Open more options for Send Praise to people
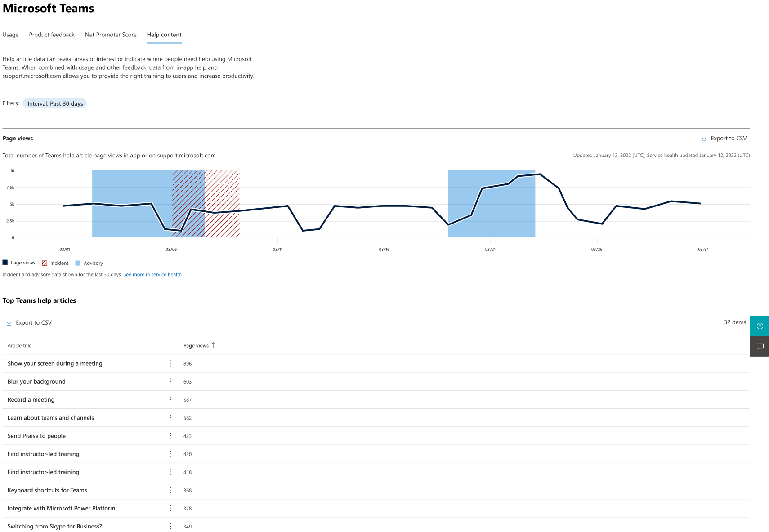 click(x=171, y=436)
